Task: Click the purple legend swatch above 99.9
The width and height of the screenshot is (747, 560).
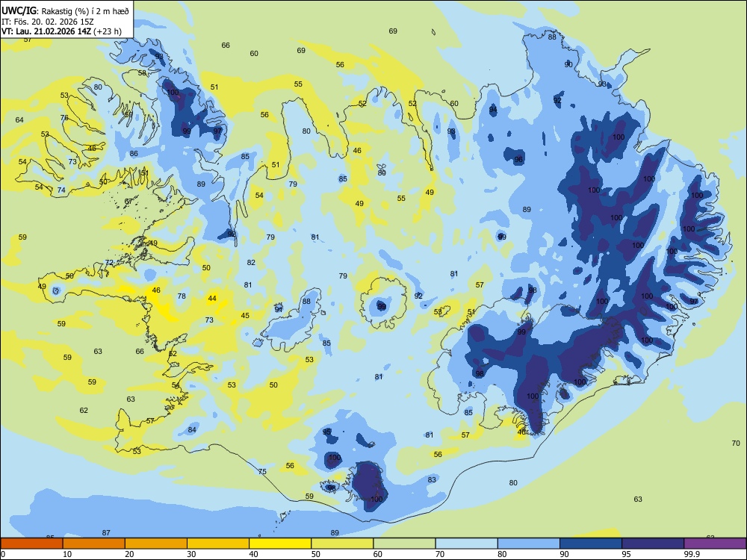Action: pyautogui.click(x=715, y=544)
